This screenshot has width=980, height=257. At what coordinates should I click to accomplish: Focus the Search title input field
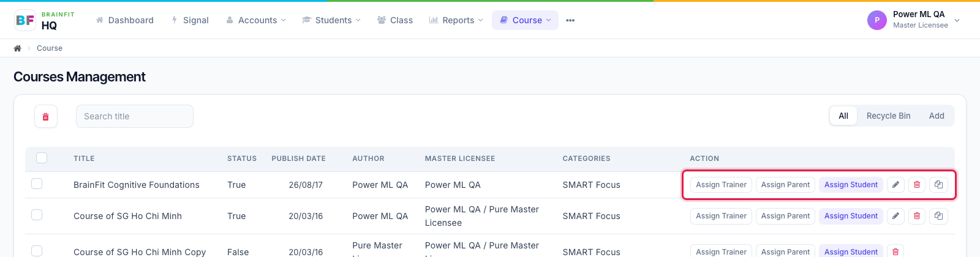(x=135, y=116)
